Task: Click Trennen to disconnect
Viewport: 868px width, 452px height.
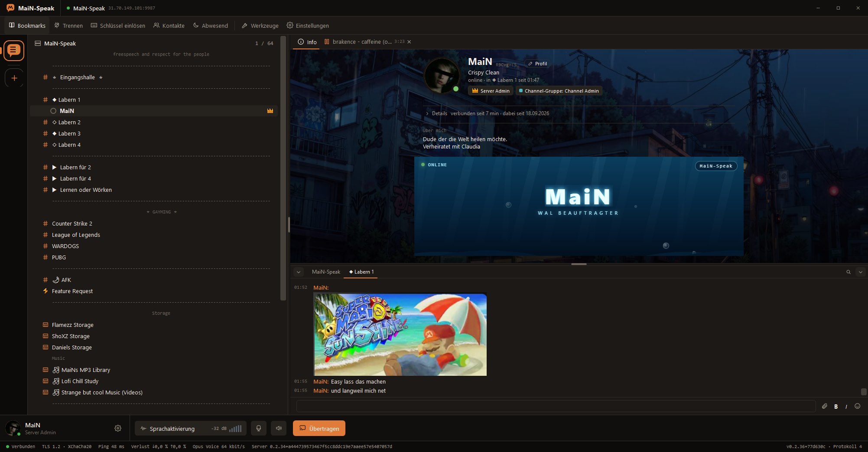Action: point(68,26)
